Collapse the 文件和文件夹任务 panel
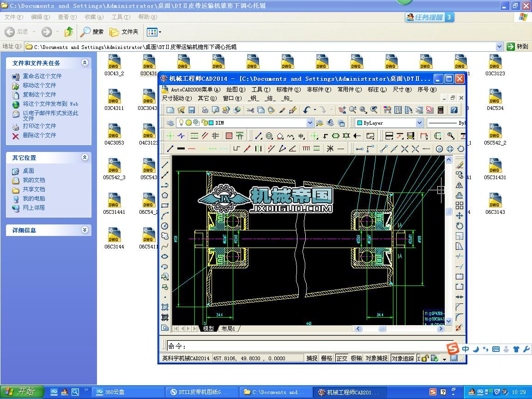Screen dimensions: 532x399 pos(85,63)
